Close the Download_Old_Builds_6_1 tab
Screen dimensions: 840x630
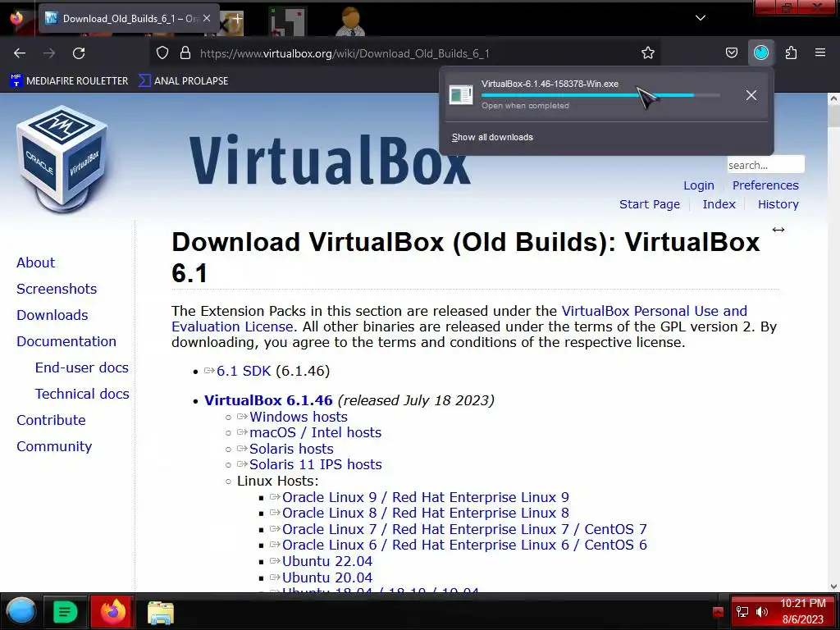[x=207, y=18]
